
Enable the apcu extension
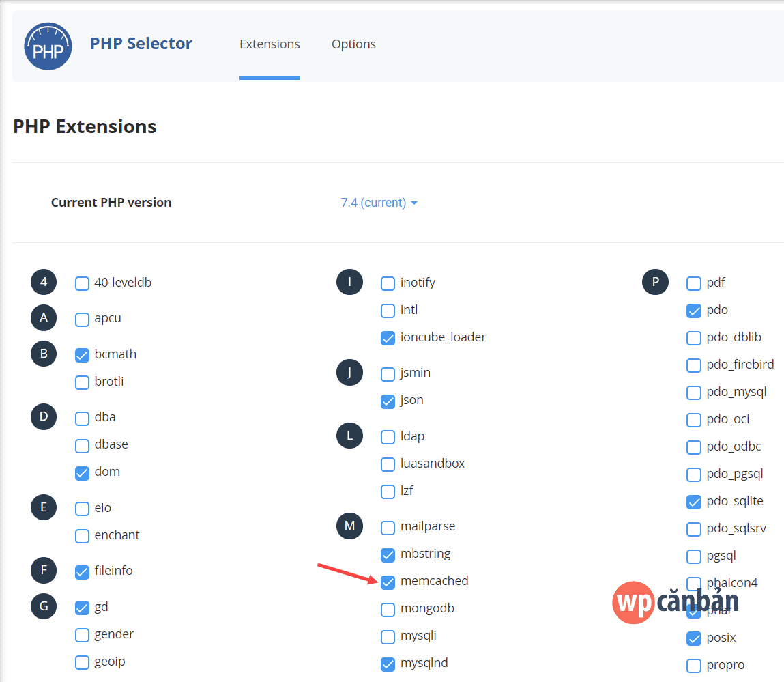coord(83,319)
